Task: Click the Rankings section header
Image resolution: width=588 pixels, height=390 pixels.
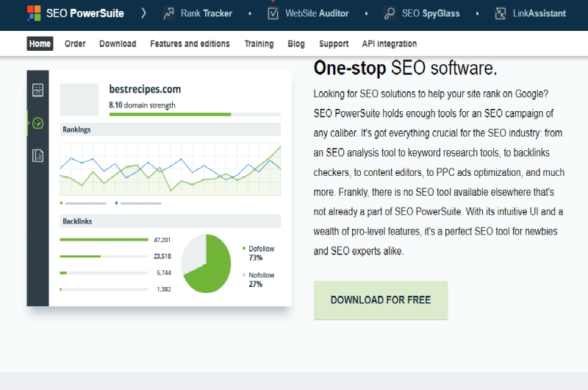Action: [x=171, y=130]
